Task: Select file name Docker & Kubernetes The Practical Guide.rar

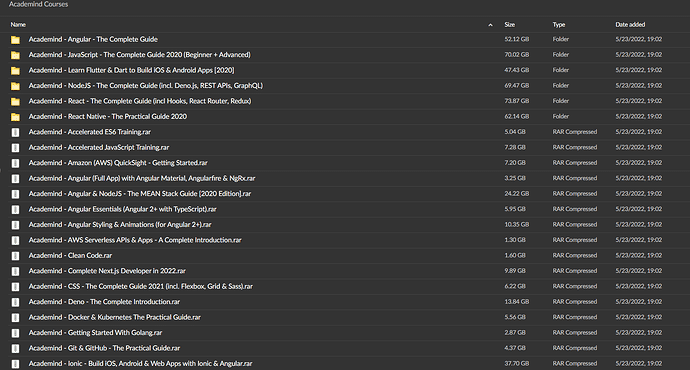Action: pos(115,317)
